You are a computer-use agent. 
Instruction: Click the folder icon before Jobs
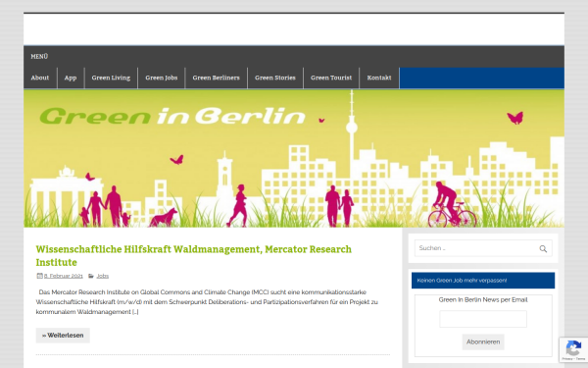[x=91, y=276]
